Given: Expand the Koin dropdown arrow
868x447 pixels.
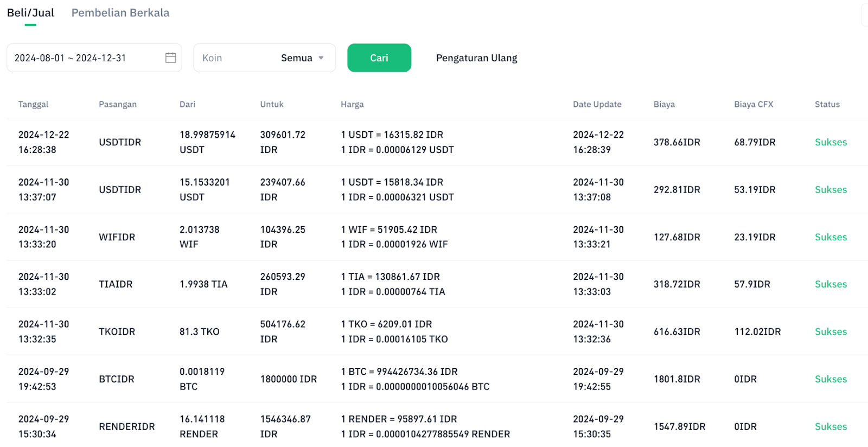Looking at the screenshot, I should pyautogui.click(x=321, y=58).
